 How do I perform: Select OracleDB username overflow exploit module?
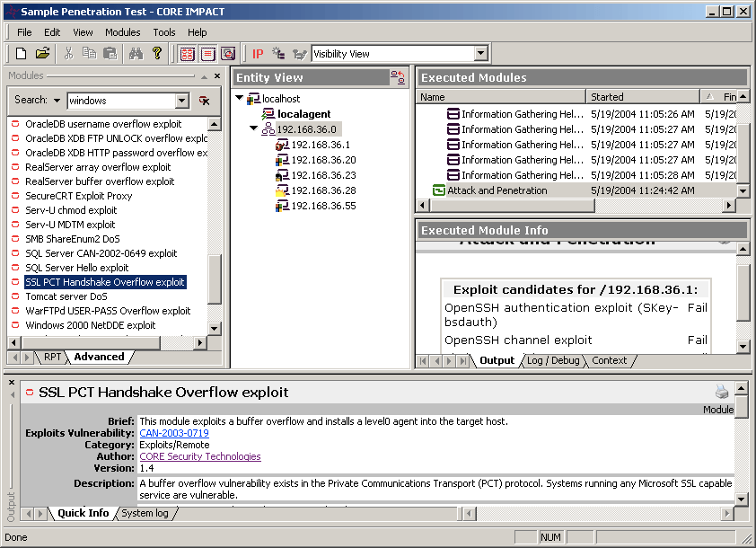pyautogui.click(x=103, y=124)
